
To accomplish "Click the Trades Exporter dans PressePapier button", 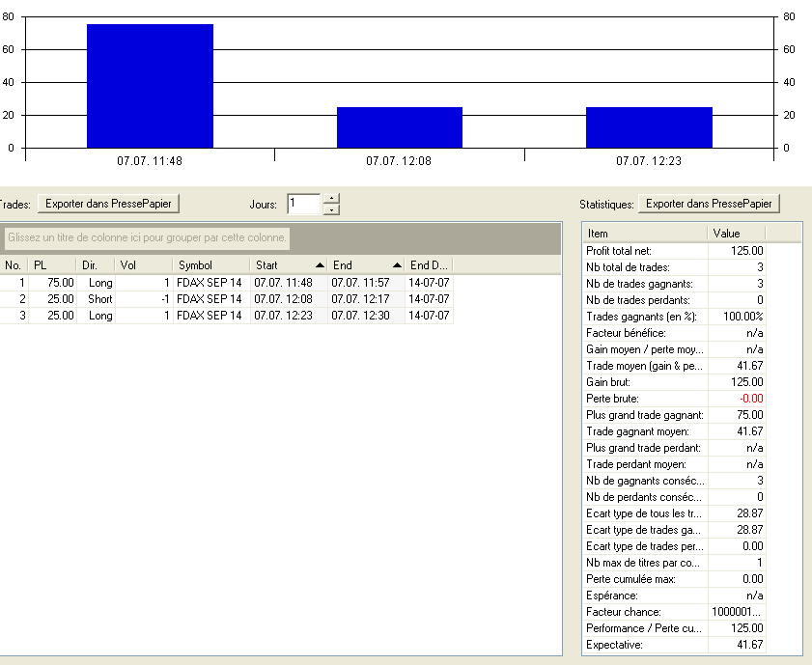I will [109, 204].
